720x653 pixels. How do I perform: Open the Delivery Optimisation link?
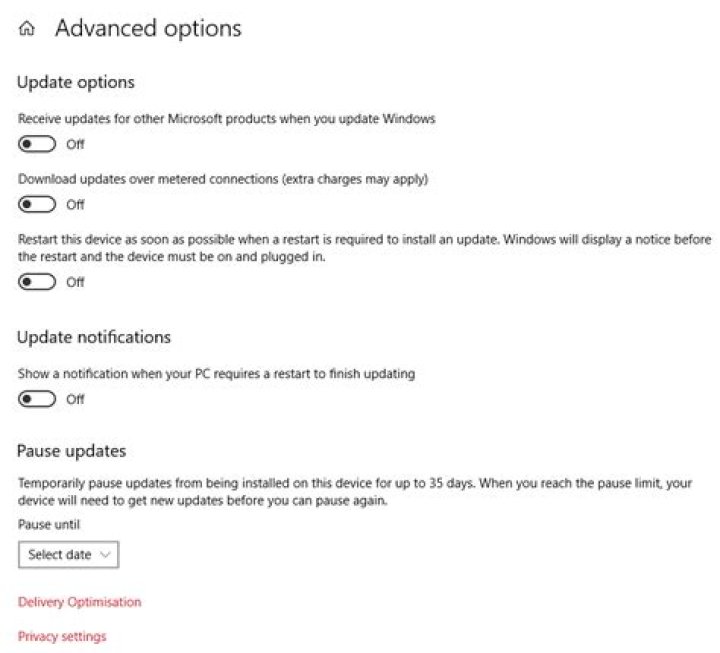coord(80,602)
